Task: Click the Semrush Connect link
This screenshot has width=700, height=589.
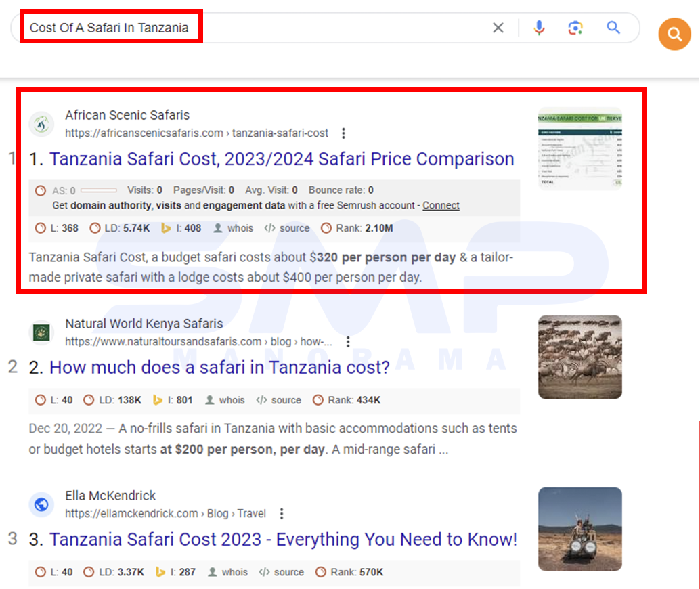Action: point(441,205)
